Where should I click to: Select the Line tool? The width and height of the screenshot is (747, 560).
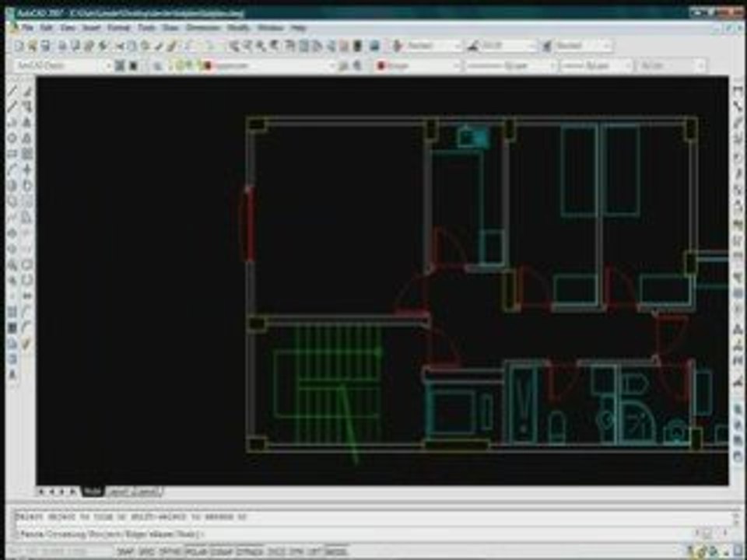click(x=13, y=90)
